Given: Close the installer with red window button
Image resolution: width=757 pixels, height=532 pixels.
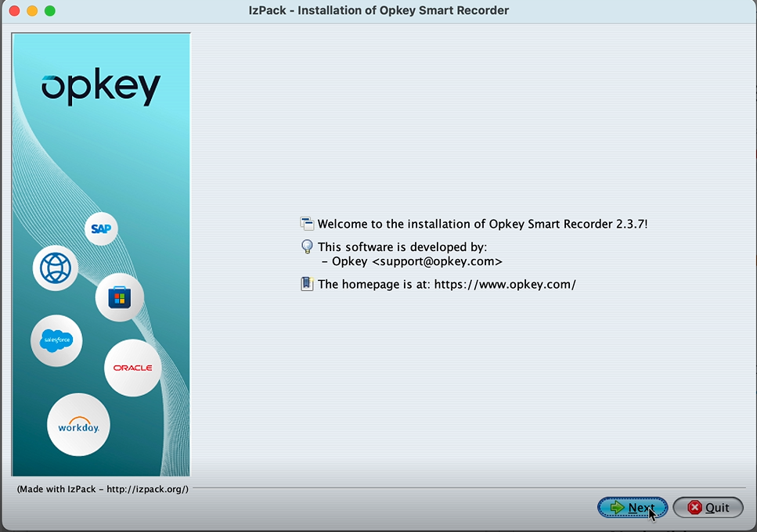Looking at the screenshot, I should 15,11.
